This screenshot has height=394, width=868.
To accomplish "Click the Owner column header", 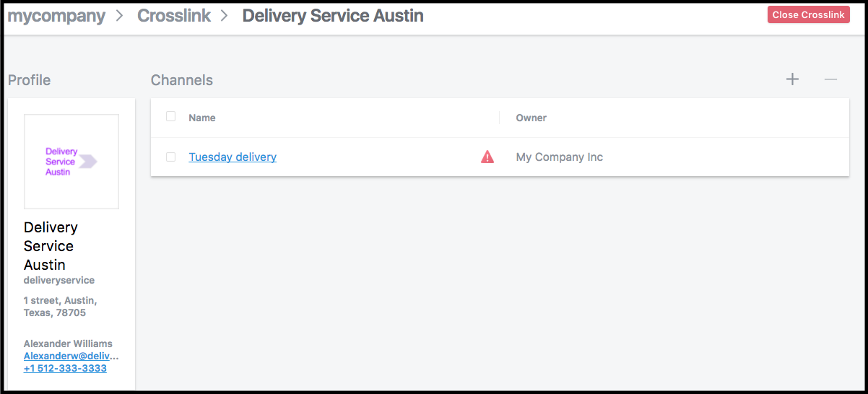I will (531, 118).
